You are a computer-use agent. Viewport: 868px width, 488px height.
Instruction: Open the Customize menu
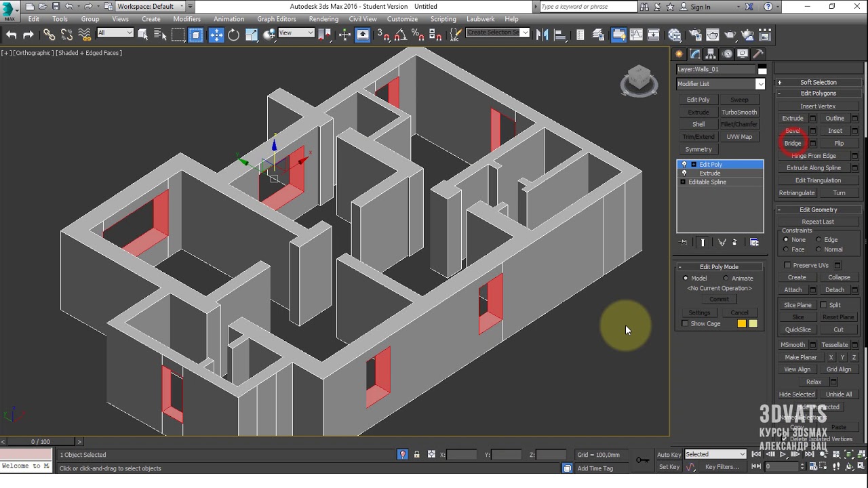click(x=402, y=19)
